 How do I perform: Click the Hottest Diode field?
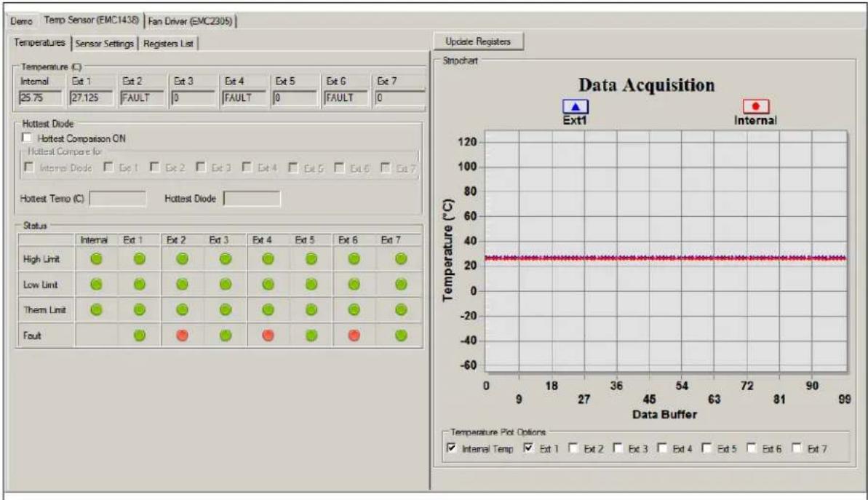[x=252, y=199]
